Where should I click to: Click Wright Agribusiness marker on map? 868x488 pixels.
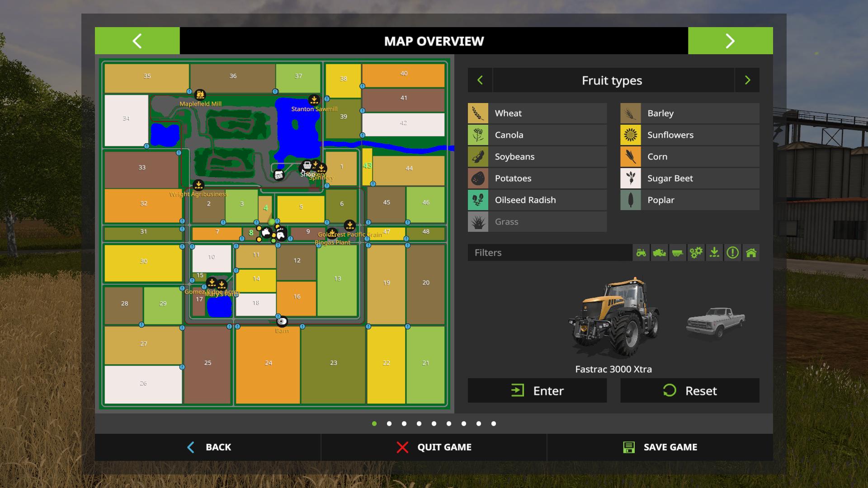tap(198, 185)
